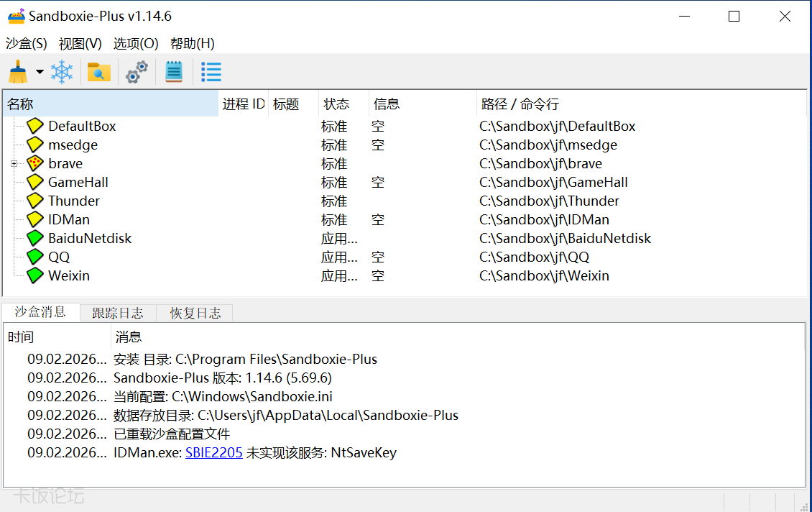The height and width of the screenshot is (512, 812).
Task: Open the 沙盒(S) menu
Action: point(27,43)
